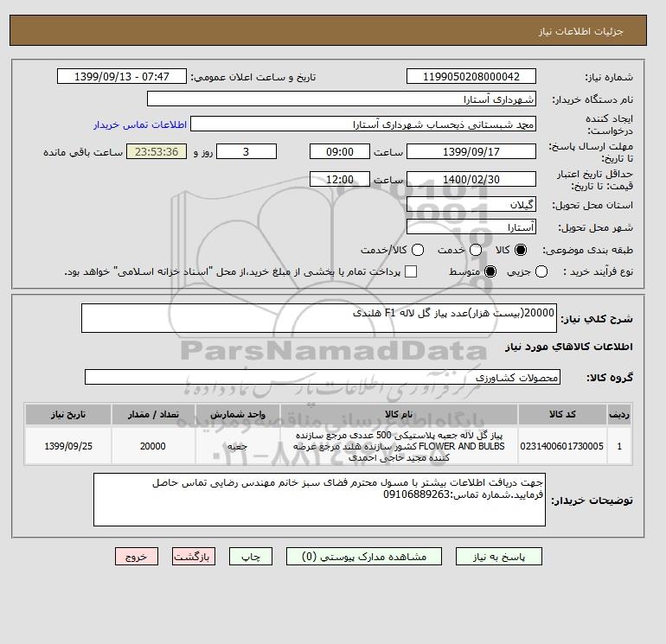Click the اطلاعات کالاهای مورد نیاز heading
This screenshot has height=644, width=666.
tap(569, 347)
